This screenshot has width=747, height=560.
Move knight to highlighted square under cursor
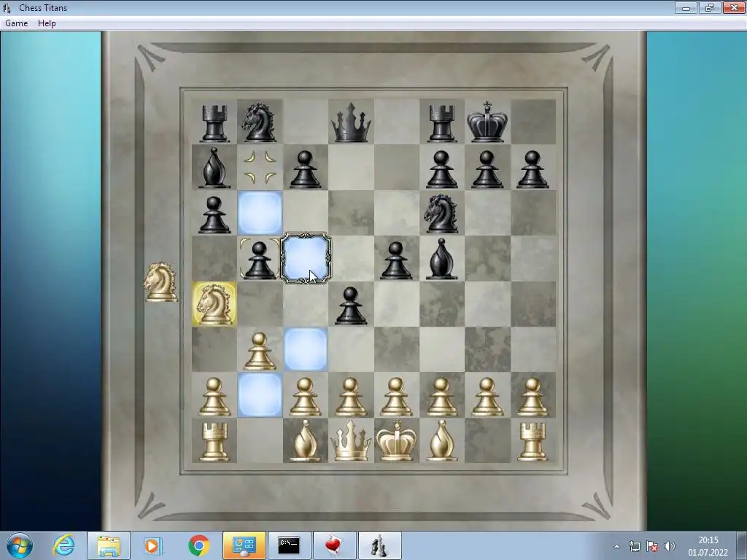coord(306,259)
